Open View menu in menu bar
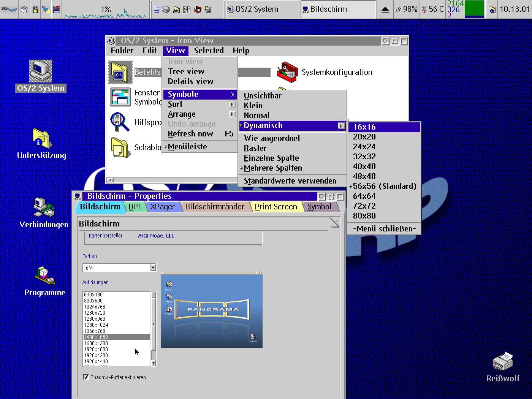Image resolution: width=532 pixels, height=399 pixels. pyautogui.click(x=175, y=51)
